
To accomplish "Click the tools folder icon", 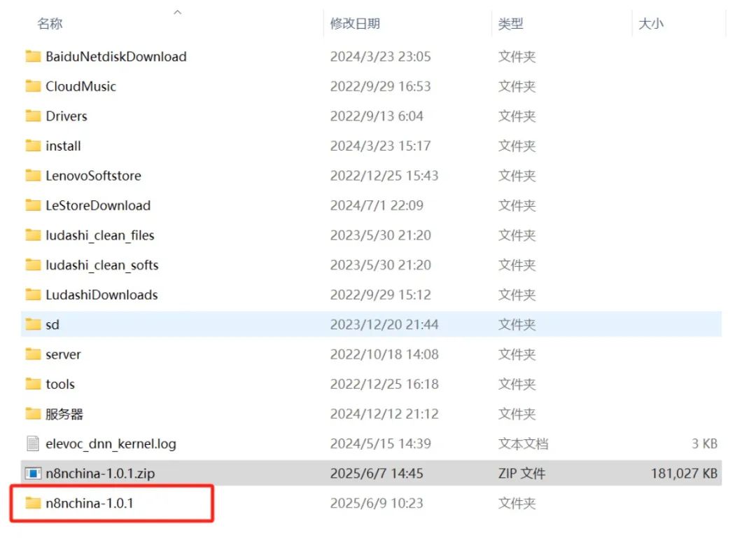I will [x=33, y=384].
